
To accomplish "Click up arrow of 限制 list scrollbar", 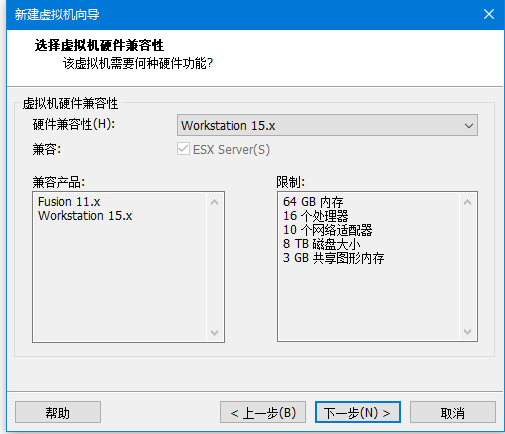I will [x=467, y=202].
